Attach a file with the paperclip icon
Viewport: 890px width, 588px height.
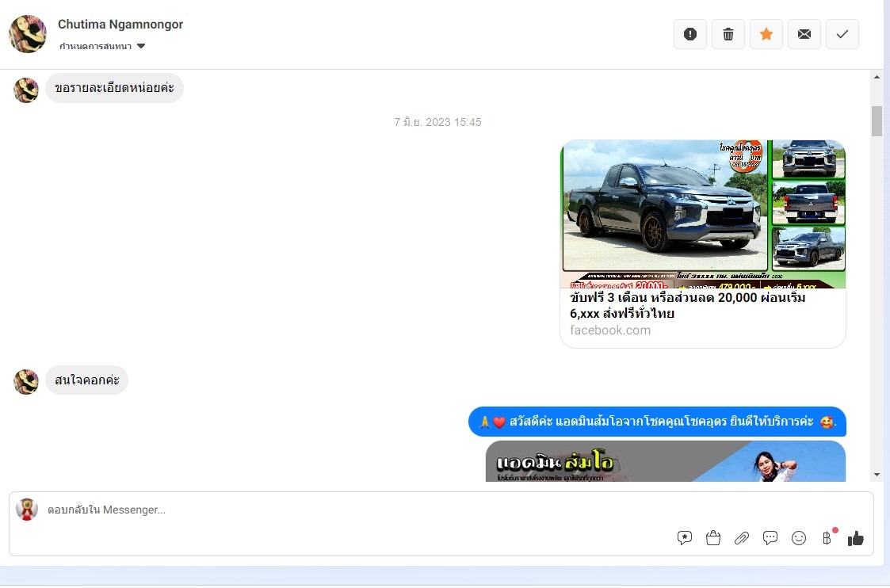click(742, 538)
